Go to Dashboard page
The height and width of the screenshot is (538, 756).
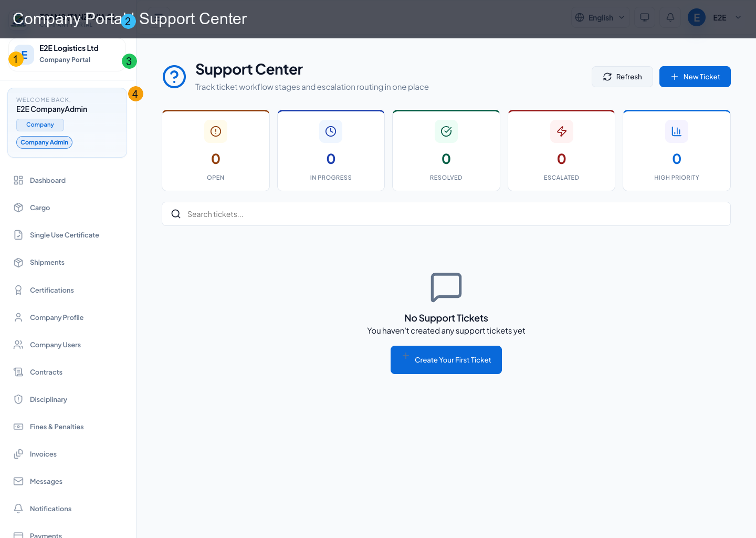tap(68, 180)
